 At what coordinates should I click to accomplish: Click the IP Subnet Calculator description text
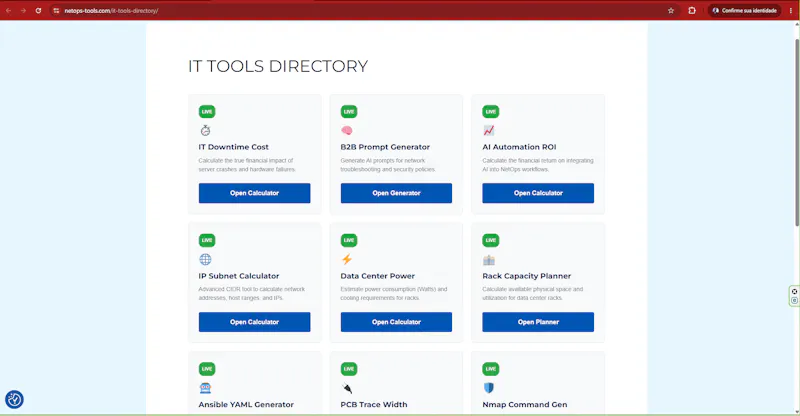pyautogui.click(x=252, y=293)
